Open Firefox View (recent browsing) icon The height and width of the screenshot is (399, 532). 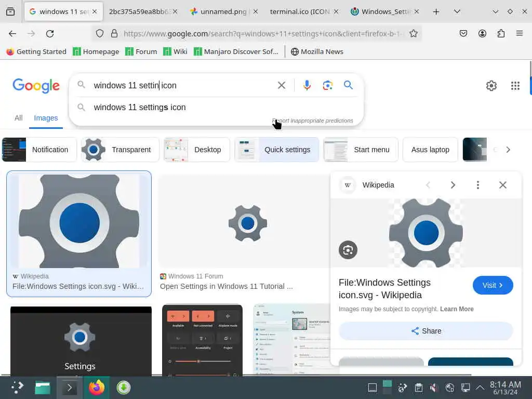pyautogui.click(x=10, y=11)
